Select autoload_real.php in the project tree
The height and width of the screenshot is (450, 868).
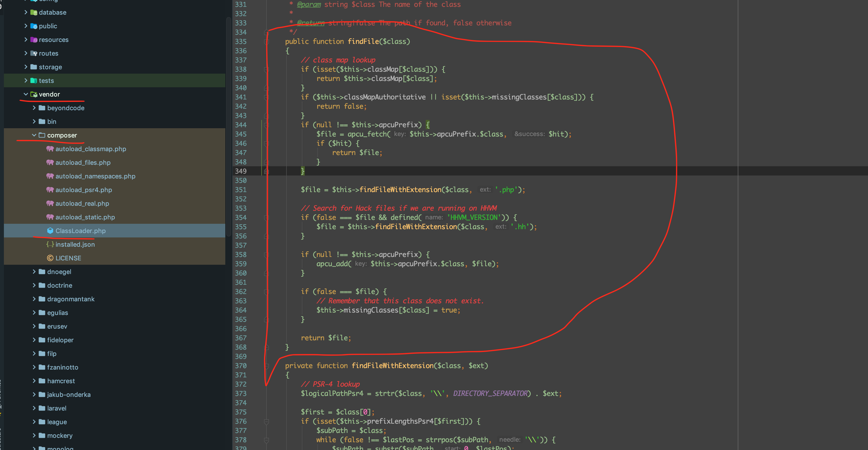pyautogui.click(x=82, y=204)
